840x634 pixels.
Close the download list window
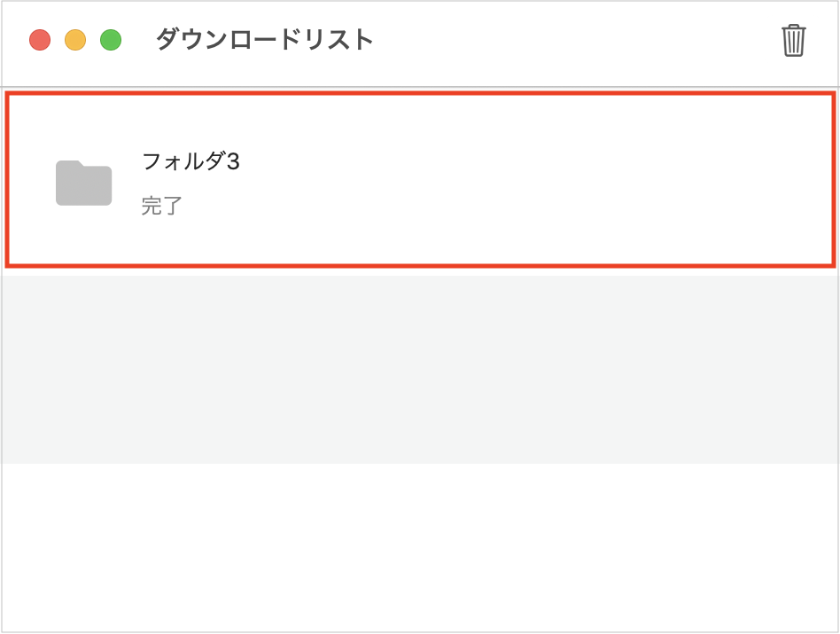point(40,41)
